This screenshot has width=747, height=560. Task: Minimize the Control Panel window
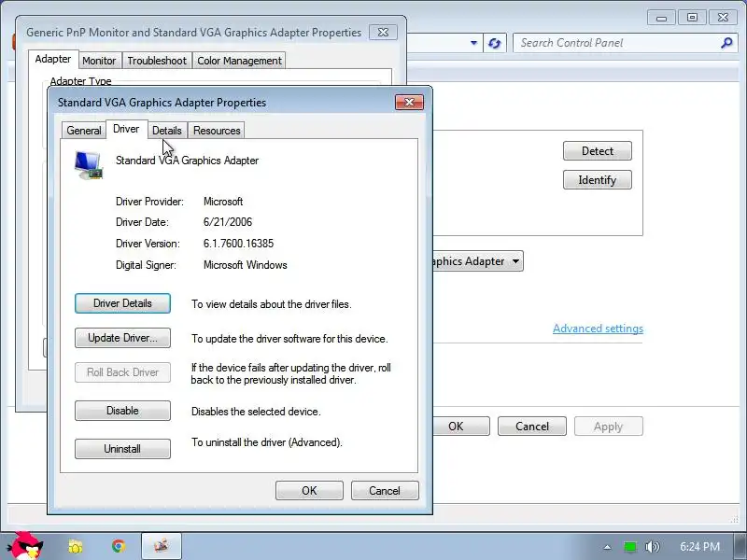[661, 18]
